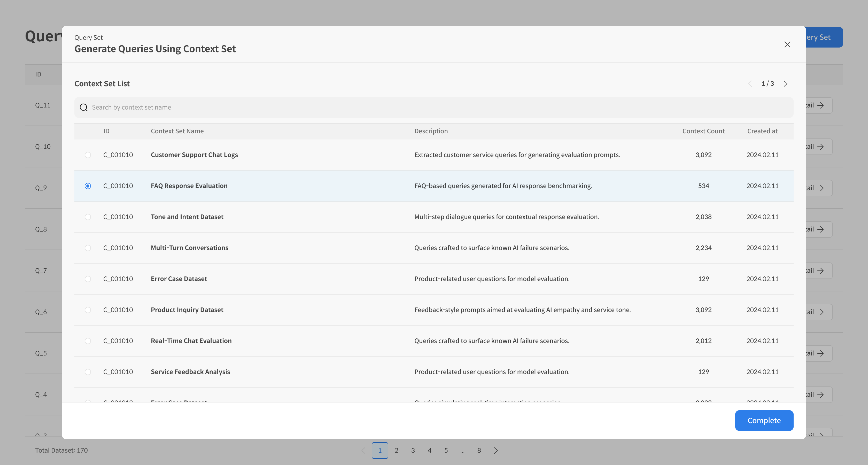Select Tone and Intent Dataset radio button
This screenshot has height=465, width=868.
[88, 217]
